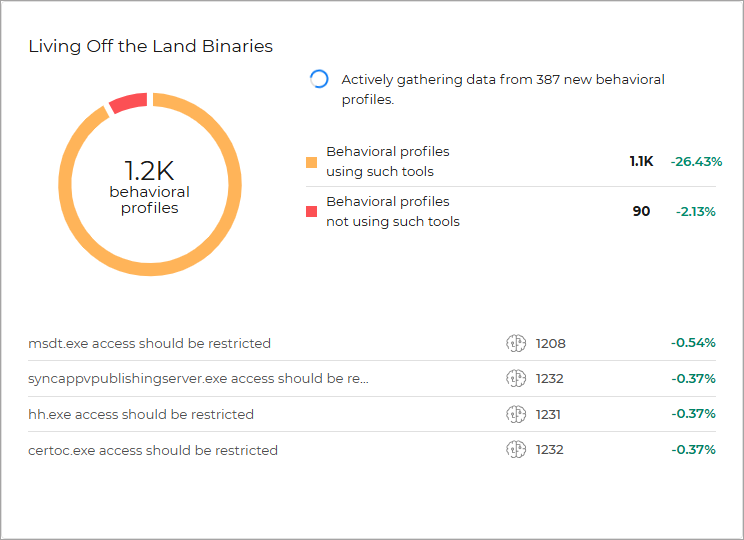Click the brain icon in syncappvpublishingserver.exe row
The image size is (744, 540).
(x=516, y=379)
